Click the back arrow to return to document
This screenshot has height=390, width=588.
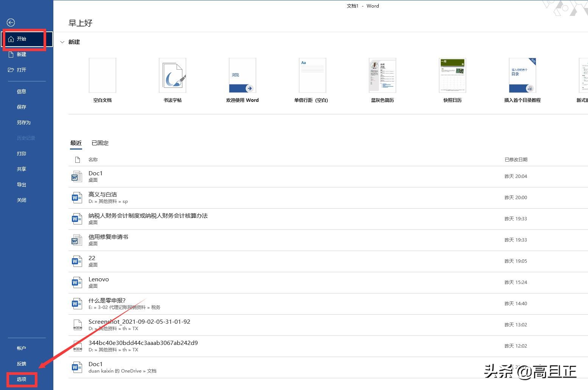point(11,23)
